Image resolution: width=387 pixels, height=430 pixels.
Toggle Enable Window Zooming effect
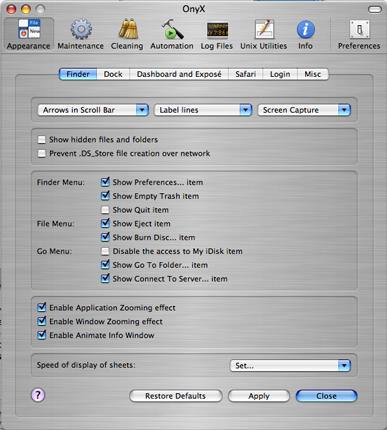[x=42, y=321]
